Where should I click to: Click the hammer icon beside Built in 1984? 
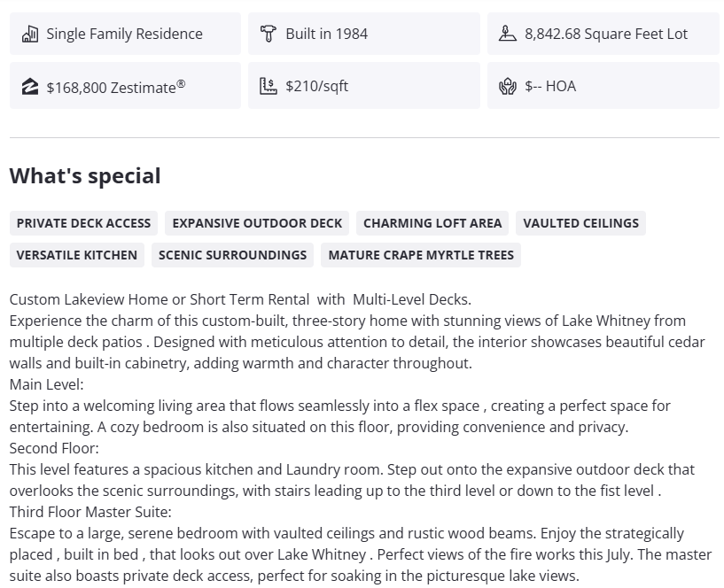(269, 34)
